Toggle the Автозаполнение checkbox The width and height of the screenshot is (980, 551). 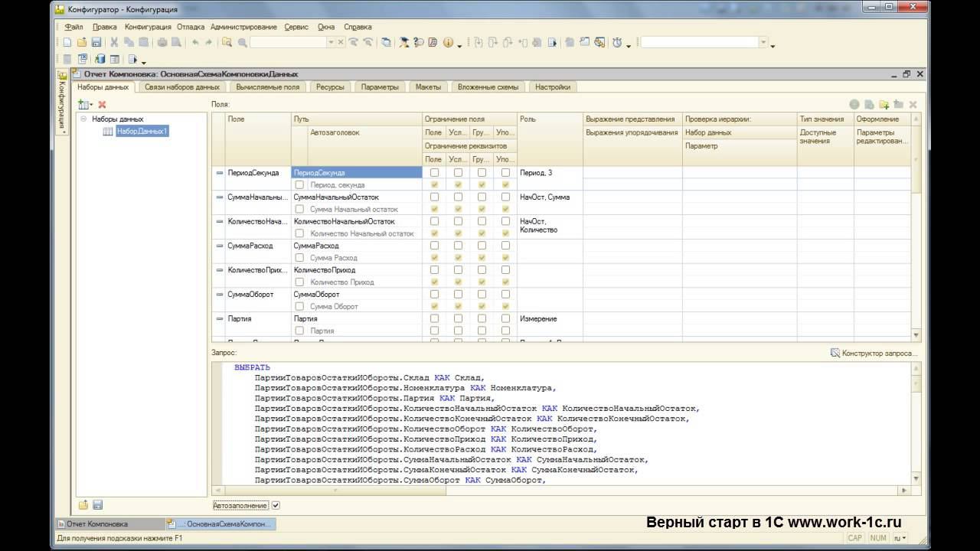point(276,506)
